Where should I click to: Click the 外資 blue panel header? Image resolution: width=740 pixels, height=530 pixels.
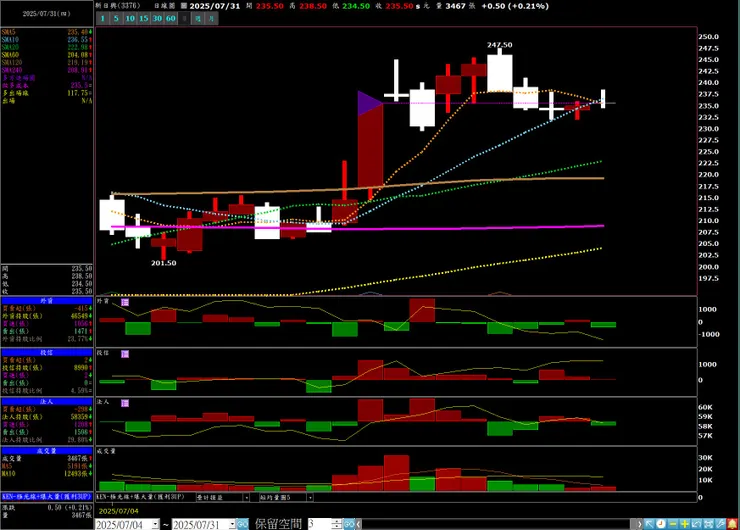pos(47,301)
